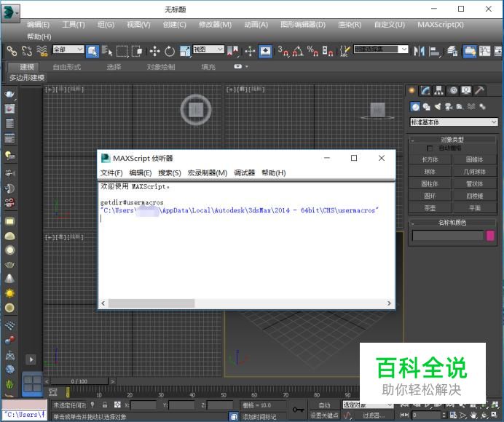Click the 0 / 100 time slider
The image size is (504, 422).
(x=79, y=381)
